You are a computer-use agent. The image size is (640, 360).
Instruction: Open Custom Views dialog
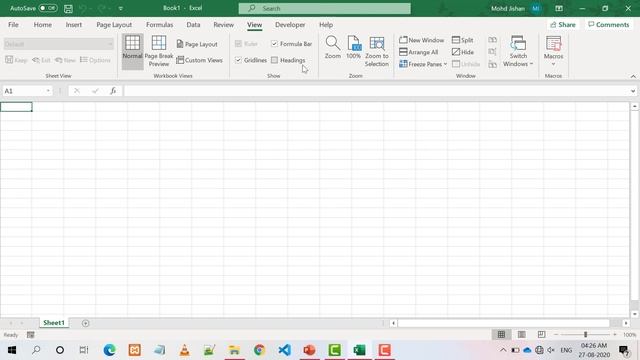click(200, 60)
